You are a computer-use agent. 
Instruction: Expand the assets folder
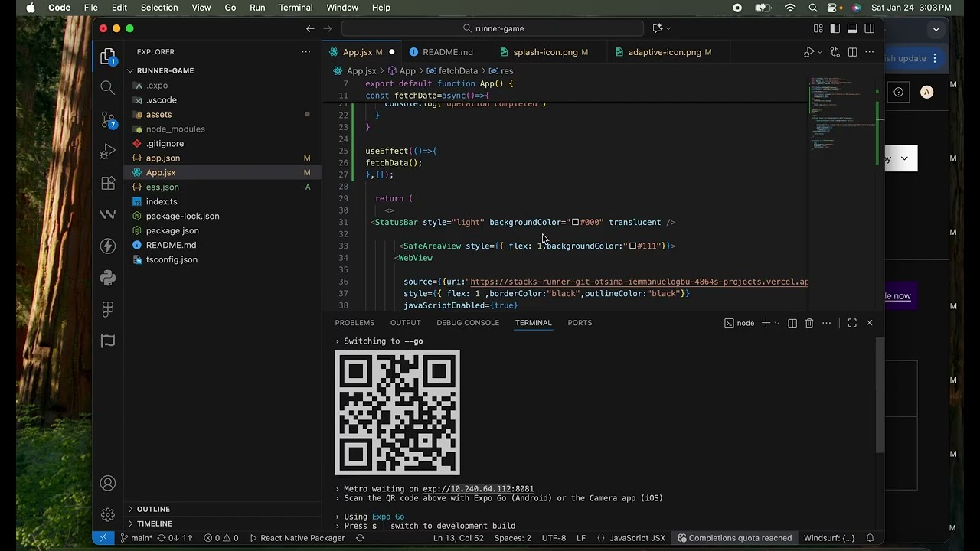click(158, 115)
